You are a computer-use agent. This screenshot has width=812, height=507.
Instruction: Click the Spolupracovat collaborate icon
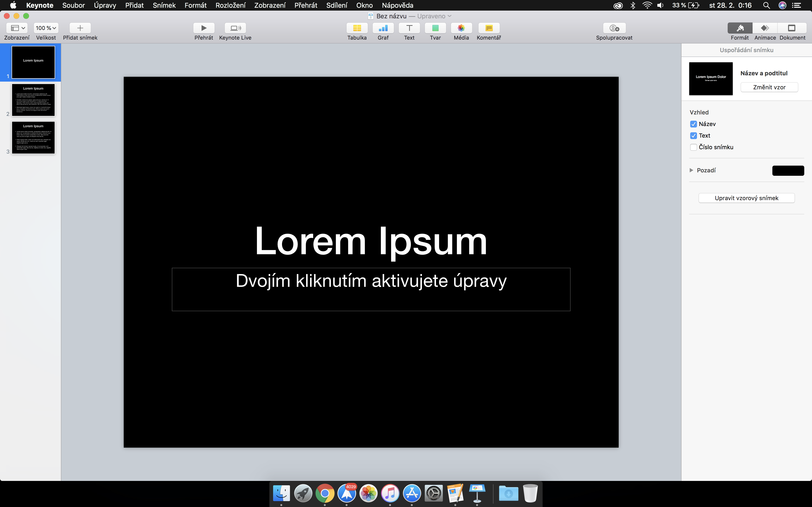click(x=614, y=28)
